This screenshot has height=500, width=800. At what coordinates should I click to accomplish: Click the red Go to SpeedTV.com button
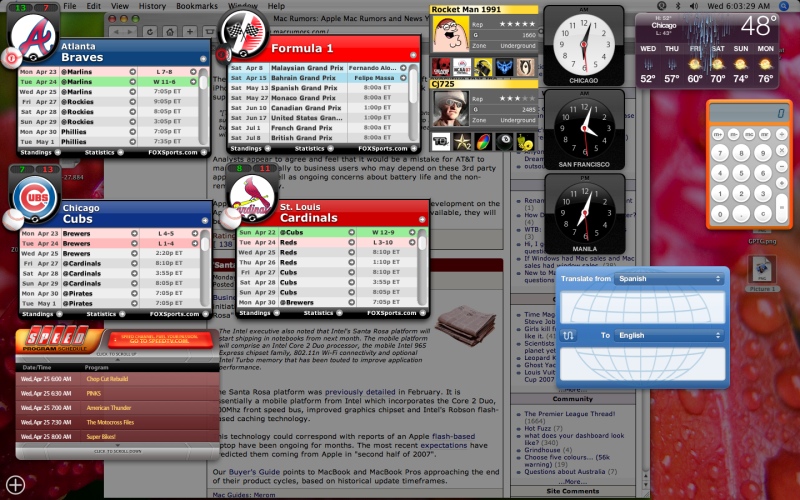(160, 339)
